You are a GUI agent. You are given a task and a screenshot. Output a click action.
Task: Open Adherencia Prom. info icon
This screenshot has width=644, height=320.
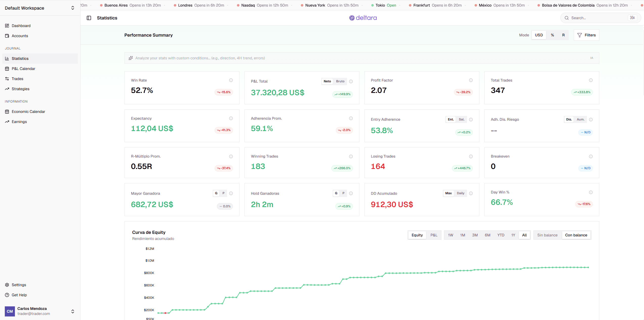[351, 118]
